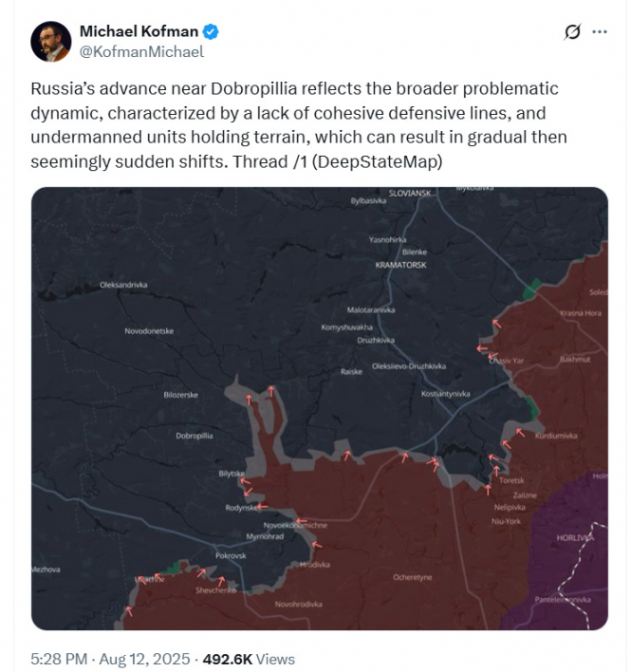Image resolution: width=631 pixels, height=672 pixels.
Task: Click the Pokrovsk label on the map
Action: coord(231,555)
